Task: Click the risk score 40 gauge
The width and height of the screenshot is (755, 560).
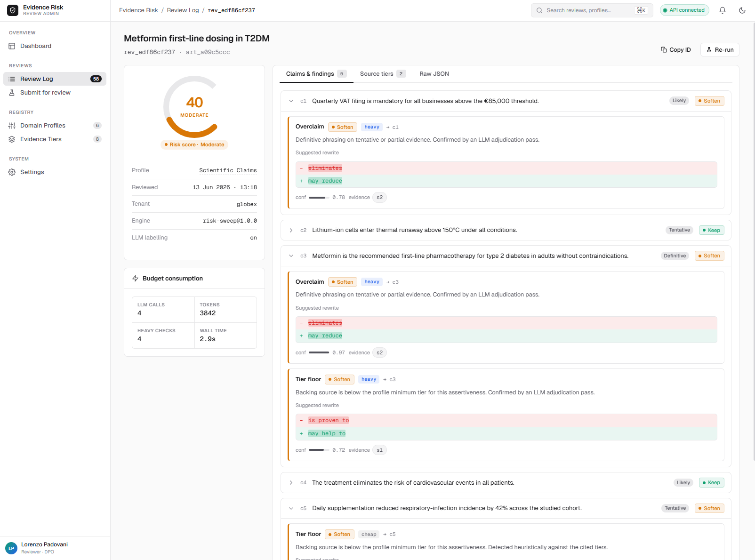Action: click(x=194, y=107)
